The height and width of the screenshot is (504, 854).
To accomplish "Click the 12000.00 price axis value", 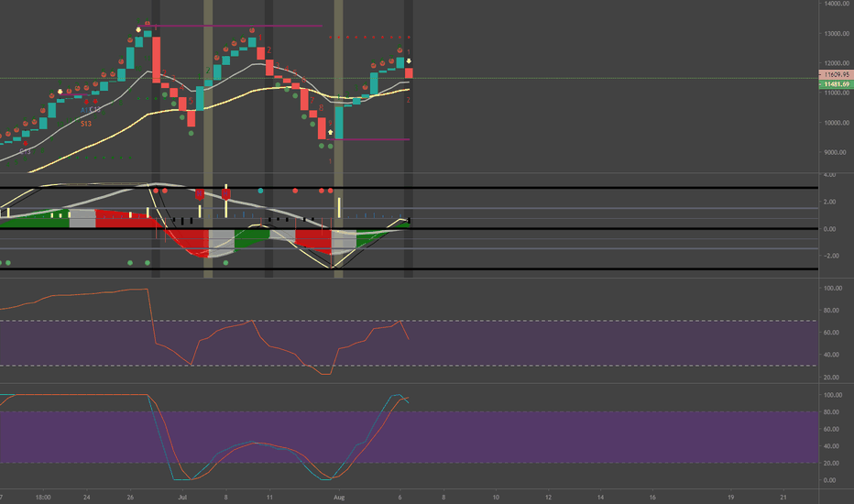I will (837, 63).
